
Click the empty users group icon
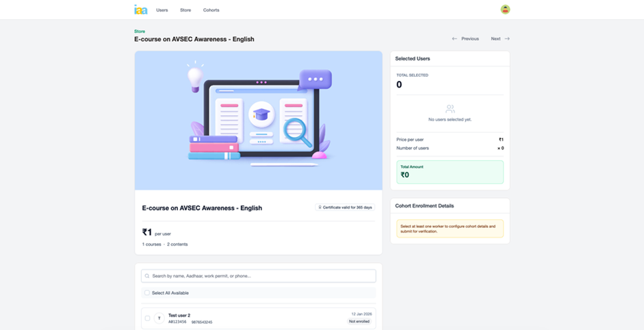point(450,109)
